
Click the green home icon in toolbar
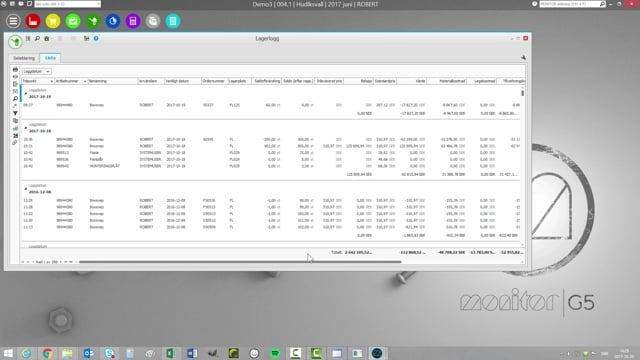coord(47,38)
